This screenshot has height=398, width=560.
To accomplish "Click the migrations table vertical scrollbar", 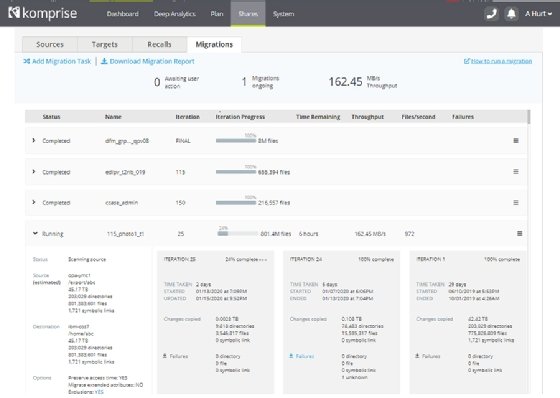I will coord(529,117).
